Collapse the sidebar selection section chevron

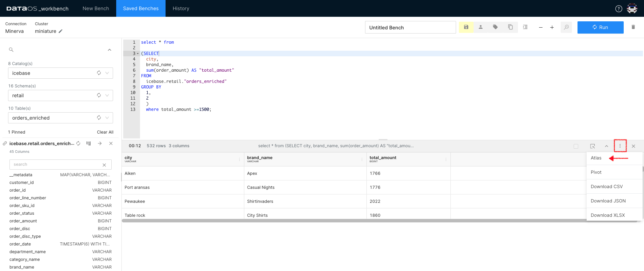110,50
